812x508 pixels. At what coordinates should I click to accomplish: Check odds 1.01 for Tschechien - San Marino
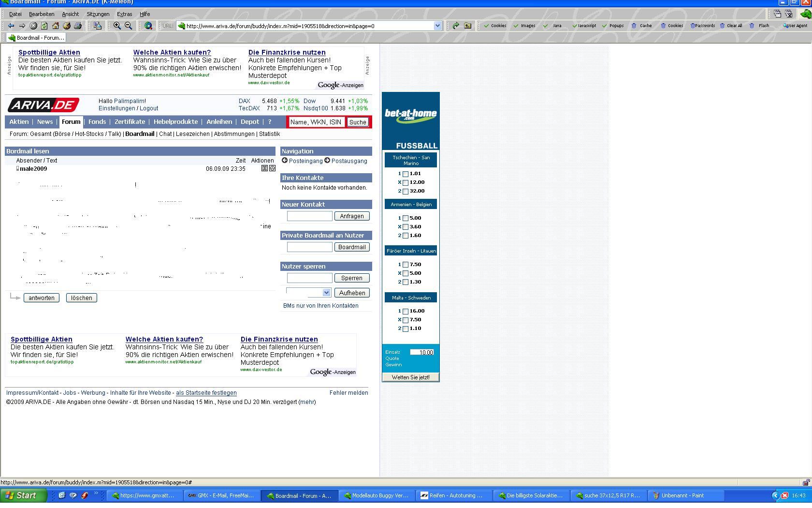[406, 174]
